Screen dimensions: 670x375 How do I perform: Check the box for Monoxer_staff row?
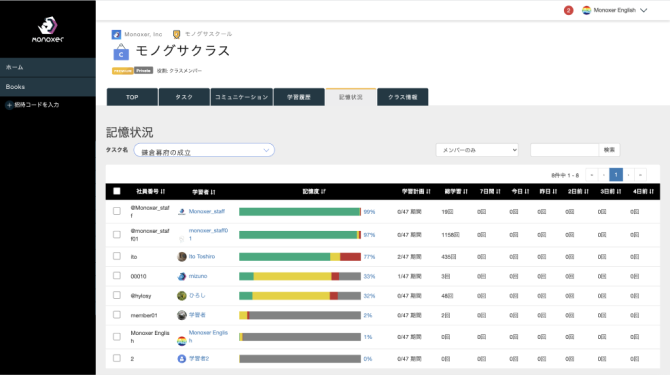click(117, 211)
